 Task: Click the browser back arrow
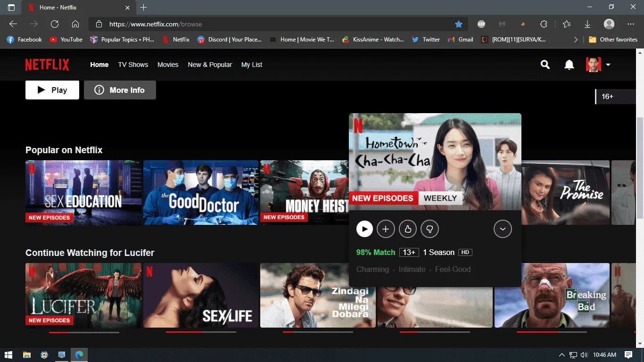[13, 24]
